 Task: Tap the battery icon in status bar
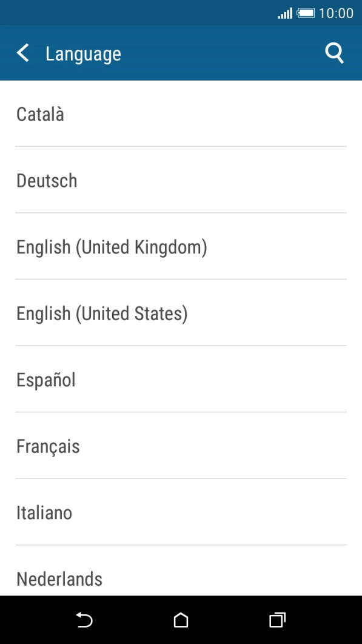coord(306,12)
